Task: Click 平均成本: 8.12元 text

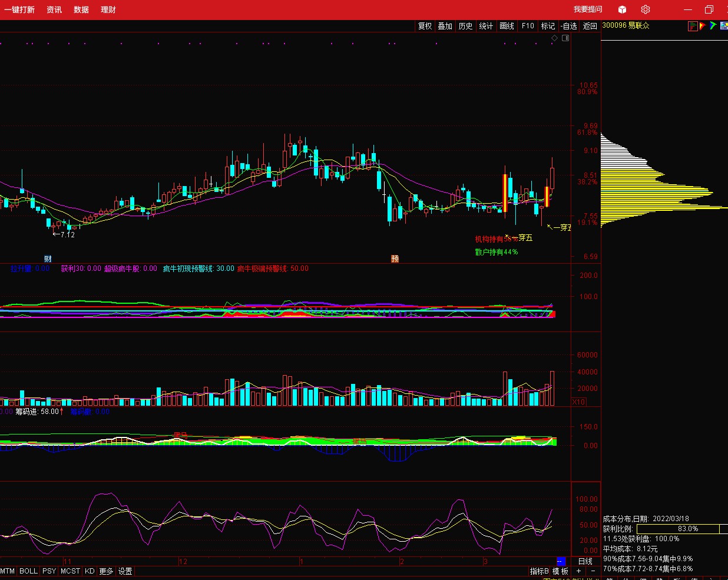Action: point(630,549)
